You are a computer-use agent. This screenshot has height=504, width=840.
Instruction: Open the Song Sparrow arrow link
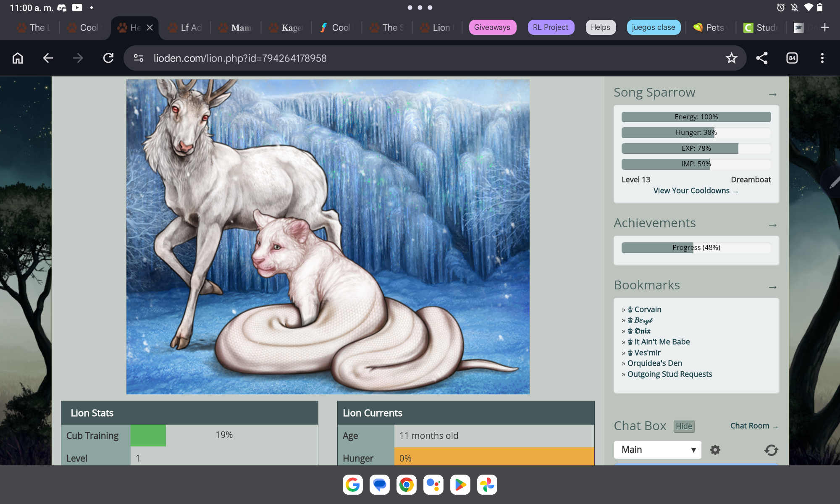click(773, 94)
